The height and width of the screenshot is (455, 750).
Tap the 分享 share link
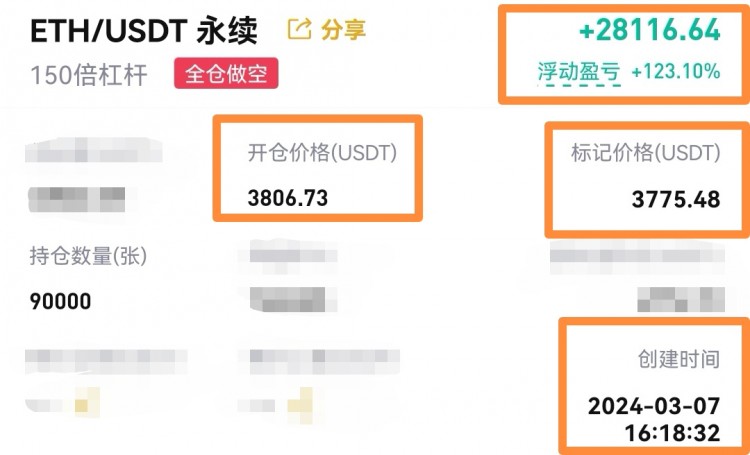click(343, 30)
